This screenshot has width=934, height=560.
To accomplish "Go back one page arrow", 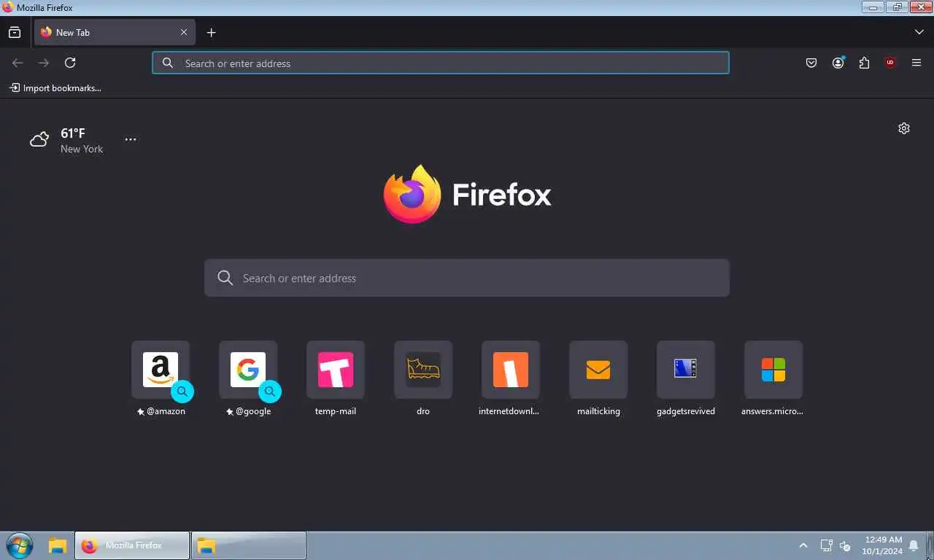I will [x=18, y=63].
